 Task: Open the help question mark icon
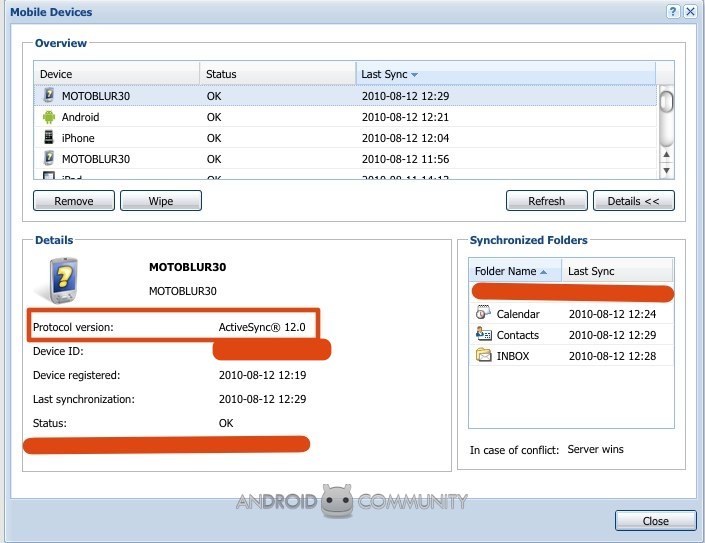coord(673,12)
